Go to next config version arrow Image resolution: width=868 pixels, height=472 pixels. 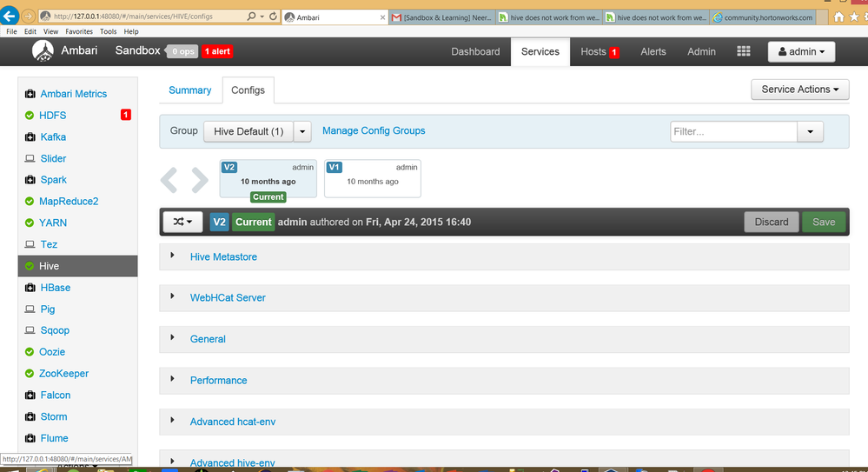(x=200, y=179)
